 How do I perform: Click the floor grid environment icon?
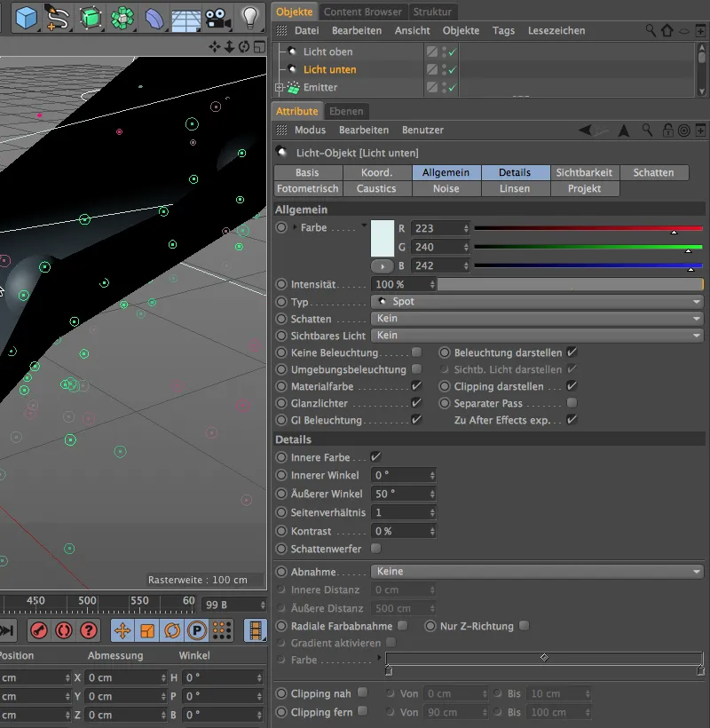click(185, 17)
